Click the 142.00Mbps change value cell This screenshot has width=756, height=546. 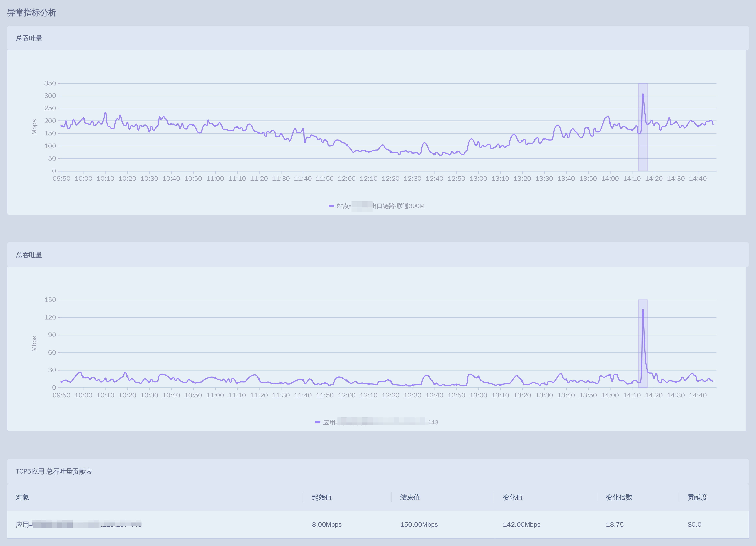[x=521, y=524]
